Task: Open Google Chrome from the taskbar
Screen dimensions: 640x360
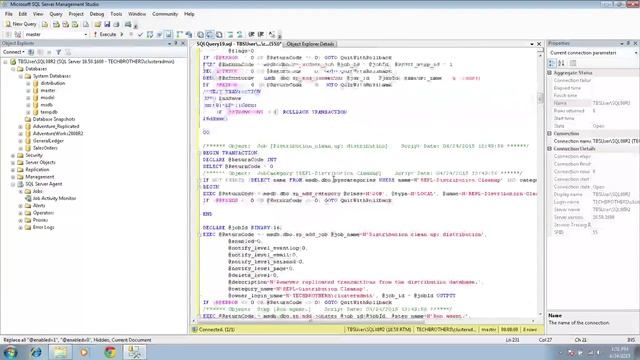Action: (x=110, y=352)
